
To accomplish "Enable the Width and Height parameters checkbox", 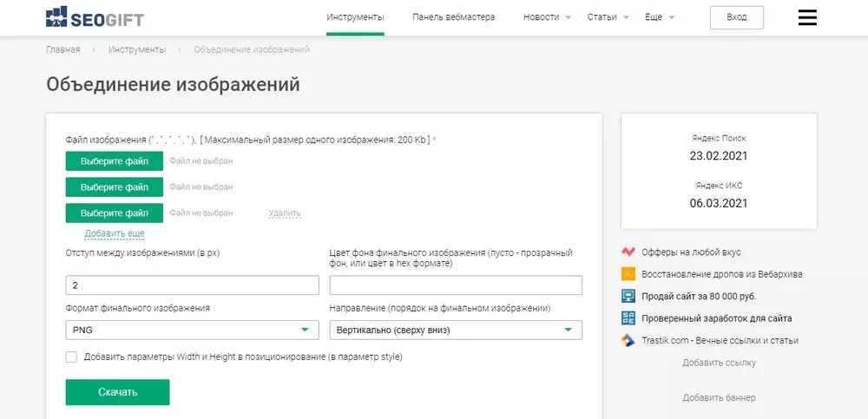I will coord(71,357).
